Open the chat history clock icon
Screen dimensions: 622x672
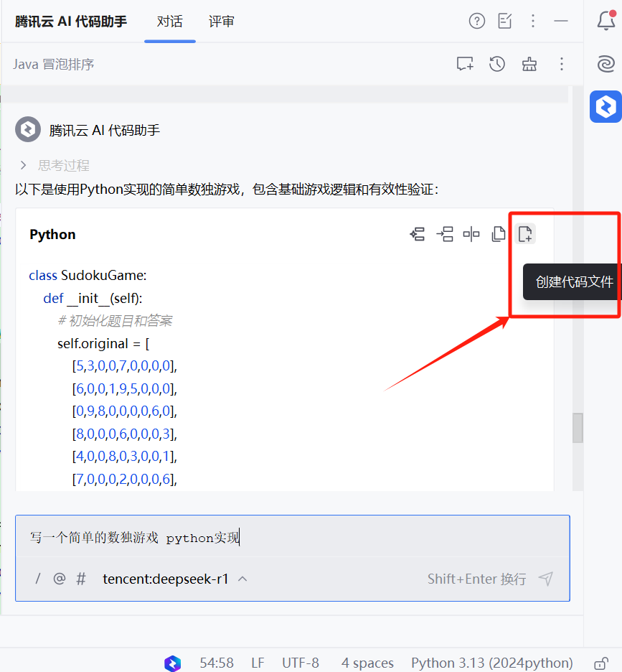[497, 65]
